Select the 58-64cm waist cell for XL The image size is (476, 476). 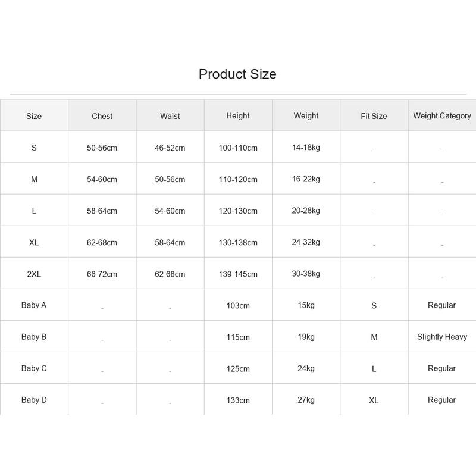pyautogui.click(x=170, y=242)
